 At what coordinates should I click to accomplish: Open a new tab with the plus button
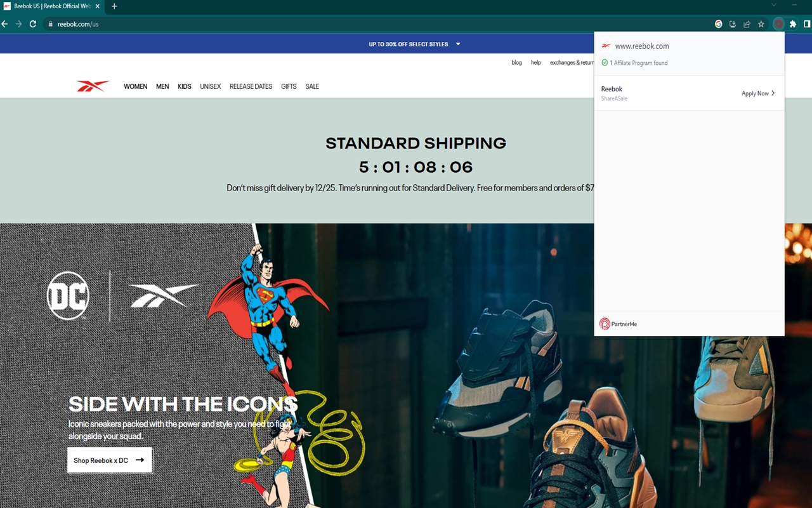tap(114, 6)
